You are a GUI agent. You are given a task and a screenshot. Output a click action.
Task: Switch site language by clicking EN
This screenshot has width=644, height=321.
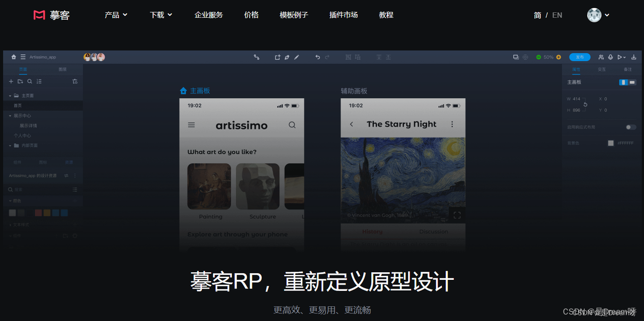point(557,15)
